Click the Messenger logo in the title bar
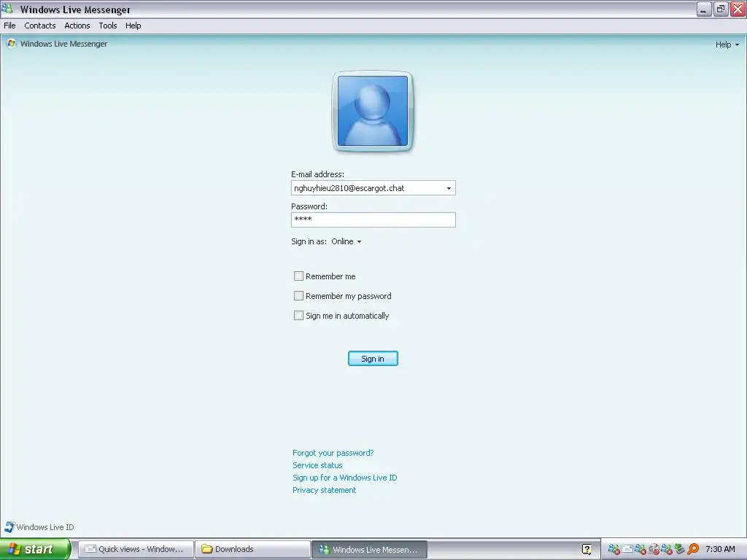This screenshot has width=747, height=560. point(7,9)
